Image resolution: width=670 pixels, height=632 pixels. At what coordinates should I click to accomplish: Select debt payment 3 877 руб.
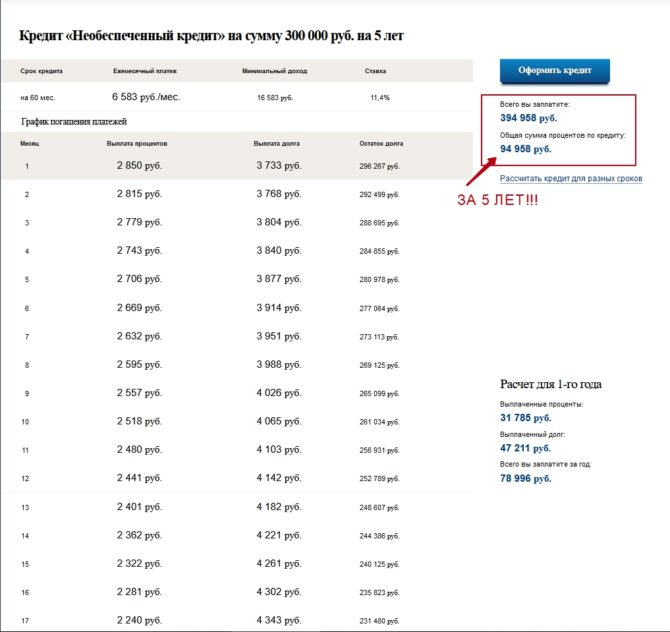tap(279, 279)
